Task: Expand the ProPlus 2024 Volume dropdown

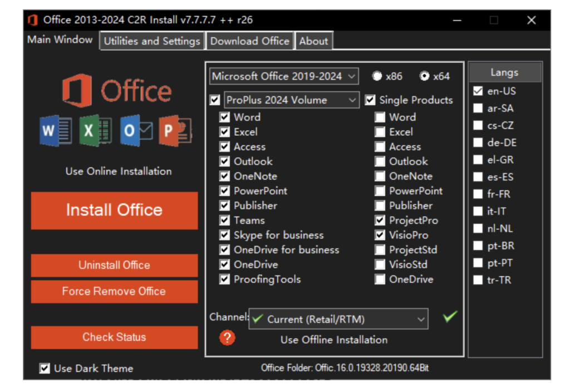Action: click(x=292, y=100)
